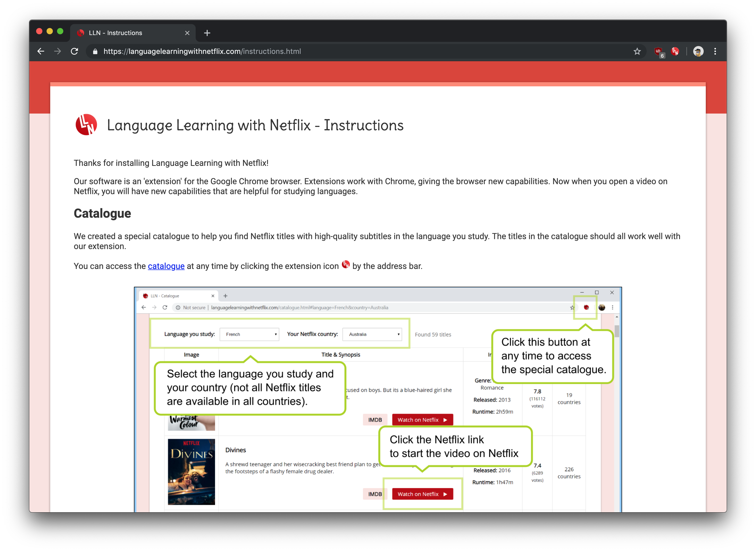756x551 pixels.
Task: Click the LLN logo beside page title
Action: (x=86, y=125)
